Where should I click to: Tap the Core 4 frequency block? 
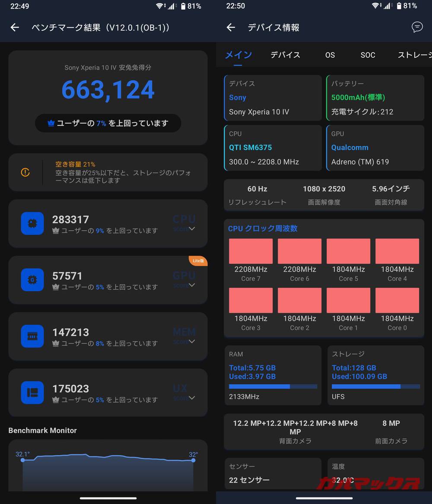pyautogui.click(x=397, y=251)
